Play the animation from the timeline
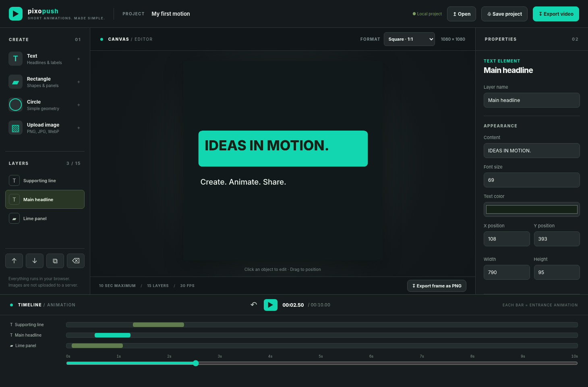 (x=271, y=305)
